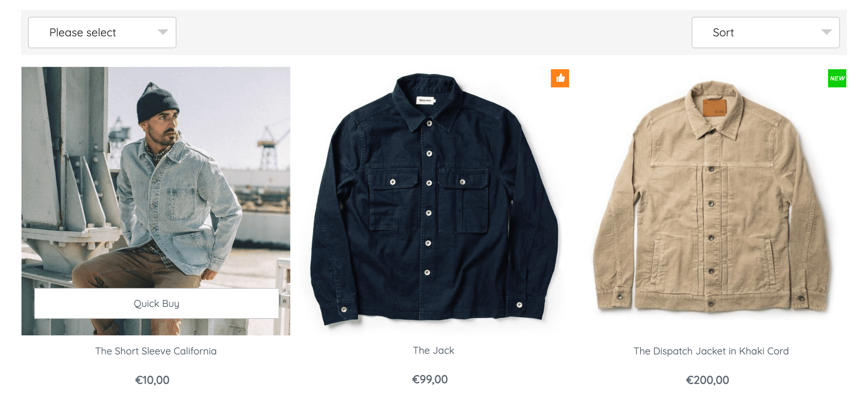Click the gray filter bar background
Viewport: 868px width, 402px height.
(x=434, y=33)
